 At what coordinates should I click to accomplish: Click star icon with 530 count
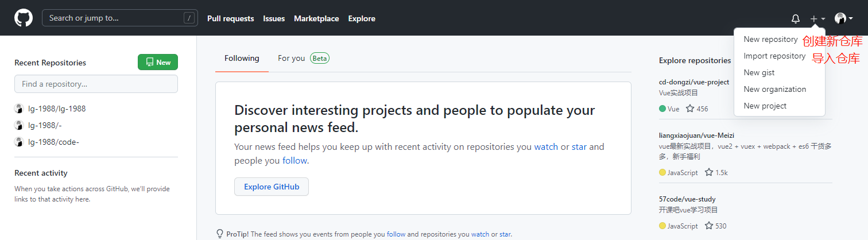click(x=709, y=226)
